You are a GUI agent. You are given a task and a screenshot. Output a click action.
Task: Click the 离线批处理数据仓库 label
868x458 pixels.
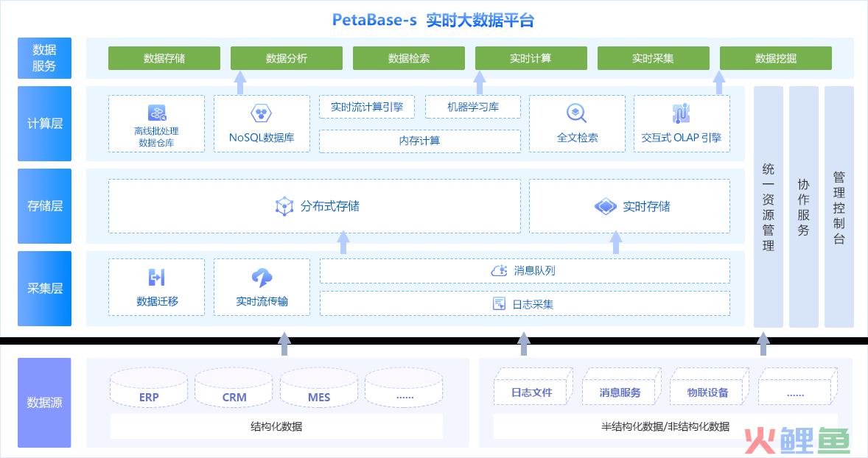tap(157, 137)
